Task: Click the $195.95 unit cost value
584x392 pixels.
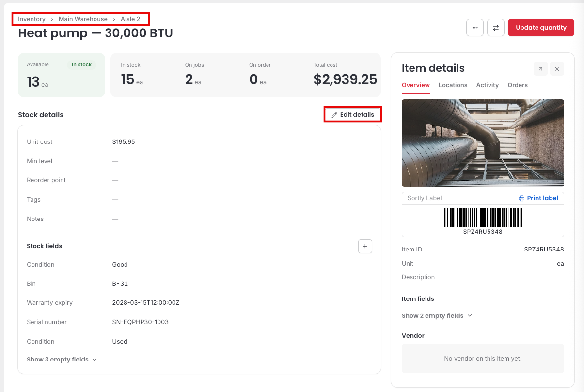Action: tap(124, 142)
